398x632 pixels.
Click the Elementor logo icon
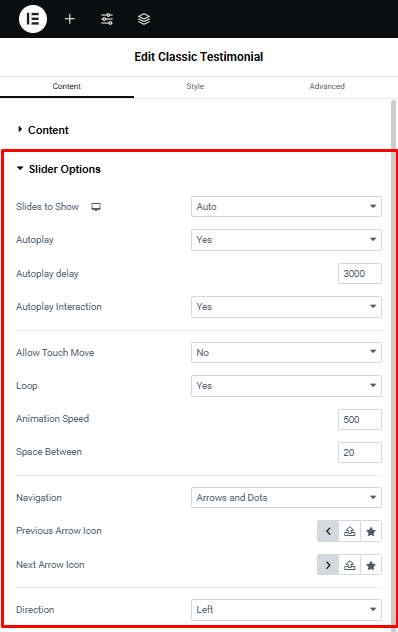[x=33, y=19]
